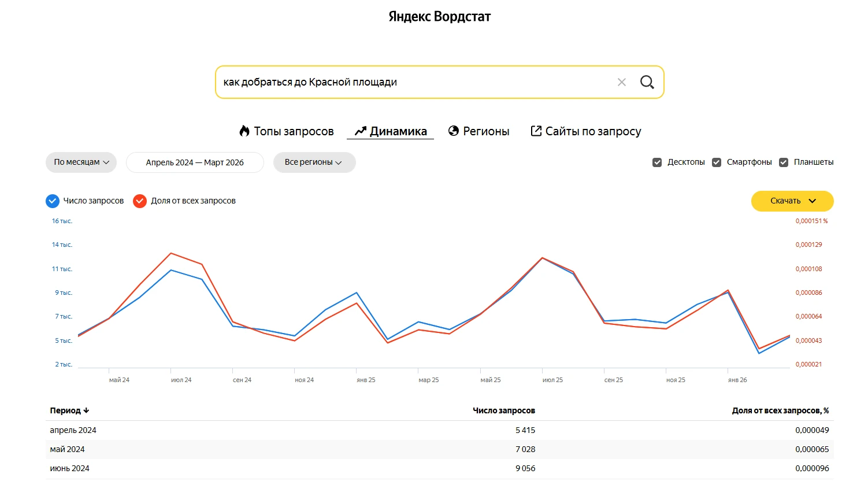
Task: Switch to the Топы запросов tab
Action: (294, 131)
